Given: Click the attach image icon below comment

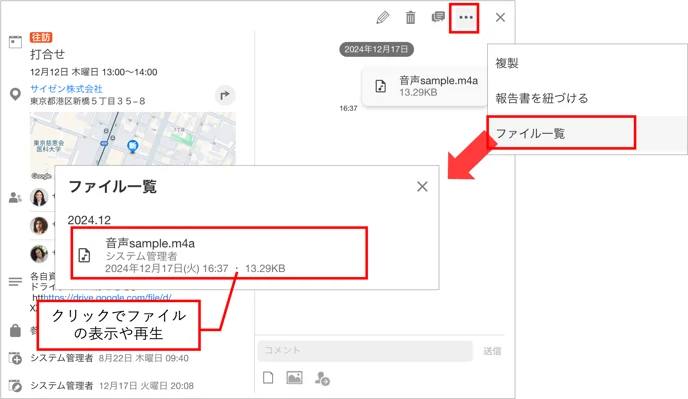Looking at the screenshot, I should click(x=294, y=377).
